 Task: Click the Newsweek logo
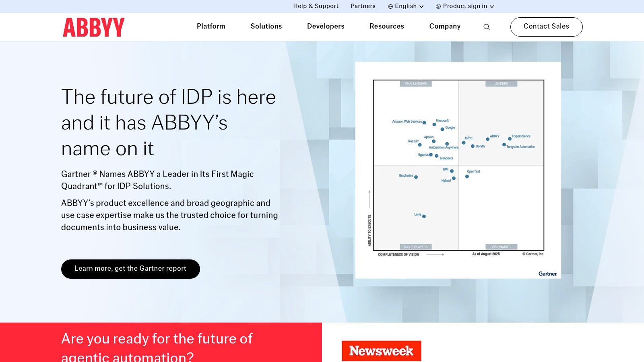381,351
